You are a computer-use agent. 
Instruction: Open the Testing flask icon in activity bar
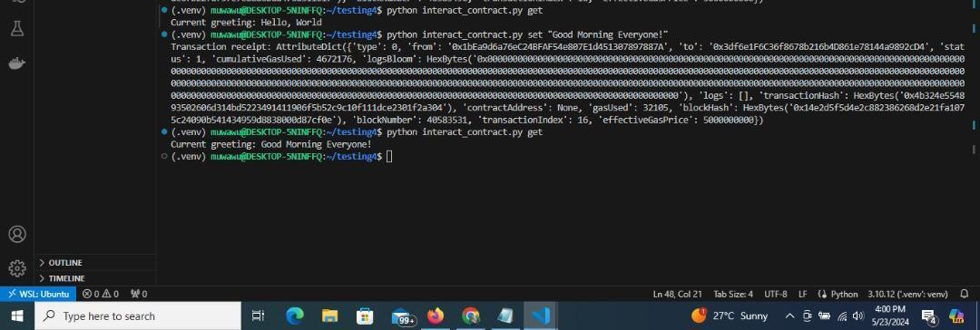[x=17, y=28]
